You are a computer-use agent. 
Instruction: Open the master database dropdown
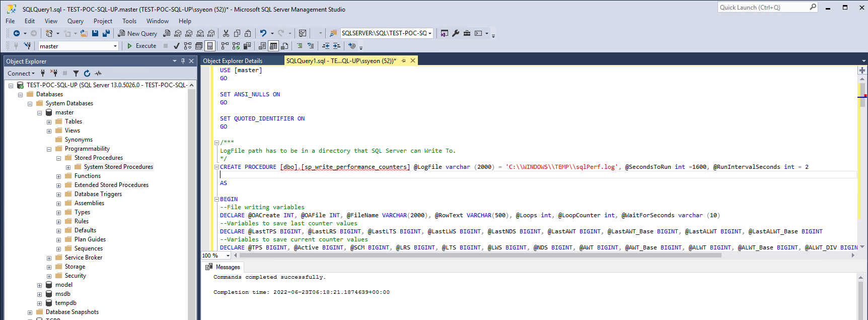click(x=115, y=46)
